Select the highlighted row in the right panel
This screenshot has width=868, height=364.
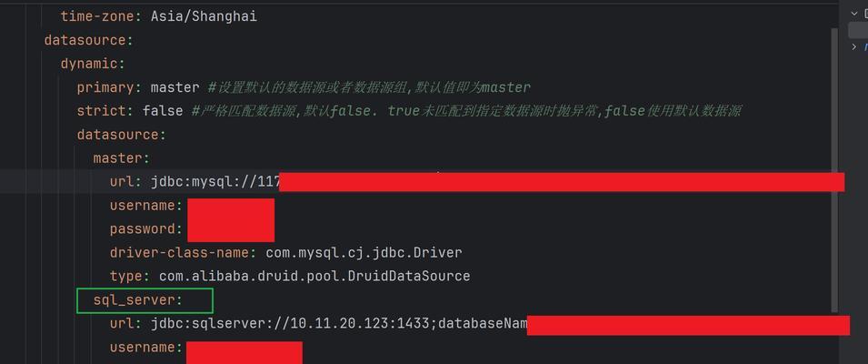tap(858, 30)
